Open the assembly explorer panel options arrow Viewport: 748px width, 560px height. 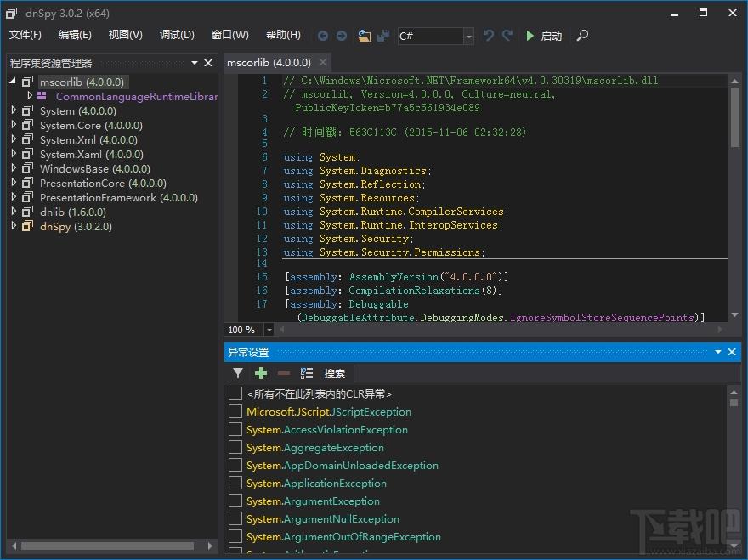pos(195,63)
